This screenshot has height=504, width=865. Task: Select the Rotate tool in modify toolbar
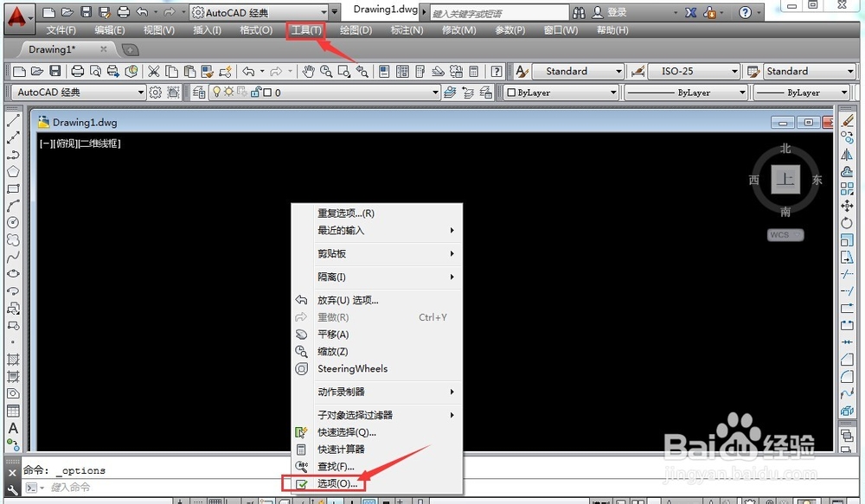(847, 223)
